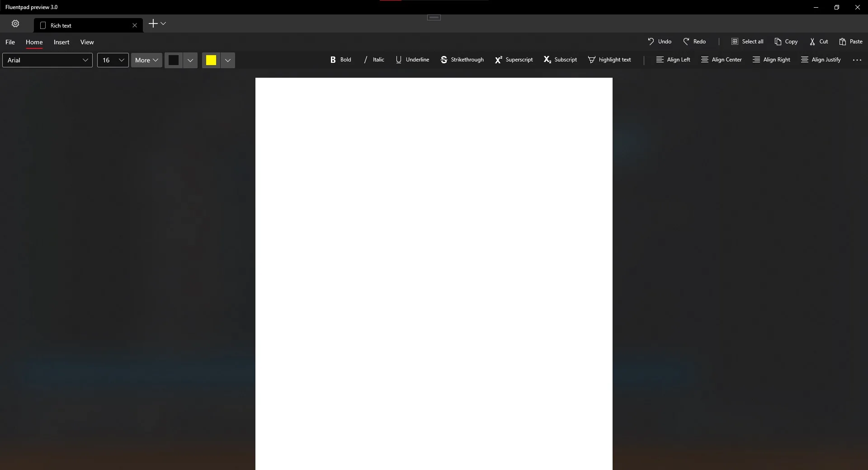Apply highlight text tool

tap(609, 60)
